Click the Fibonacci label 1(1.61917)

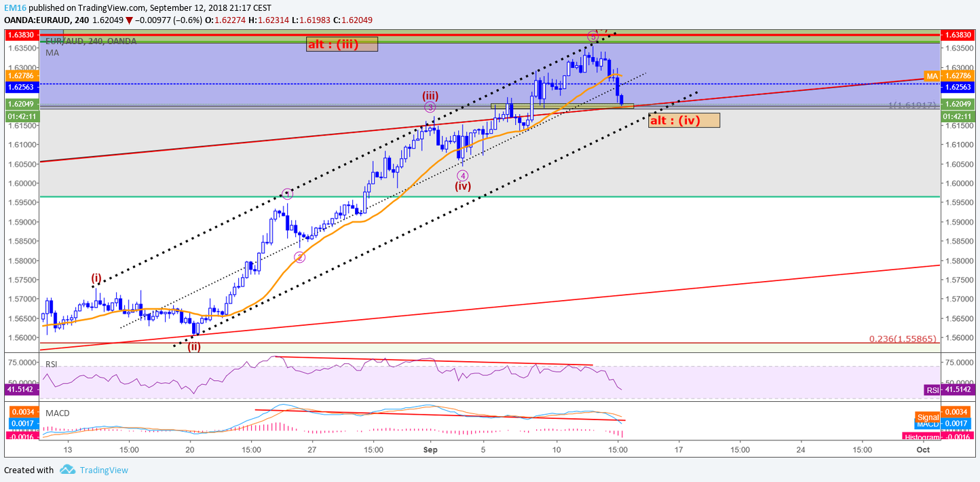(x=912, y=106)
